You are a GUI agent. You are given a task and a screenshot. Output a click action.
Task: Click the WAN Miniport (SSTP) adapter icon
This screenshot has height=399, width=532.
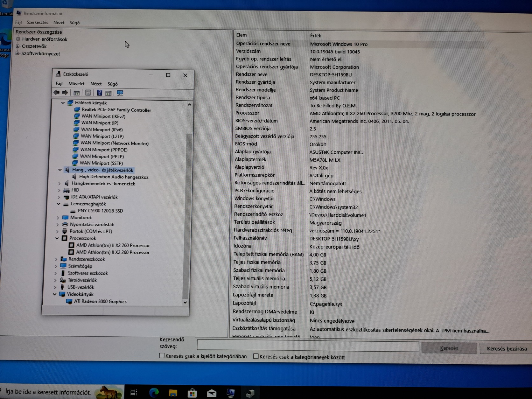[75, 163]
